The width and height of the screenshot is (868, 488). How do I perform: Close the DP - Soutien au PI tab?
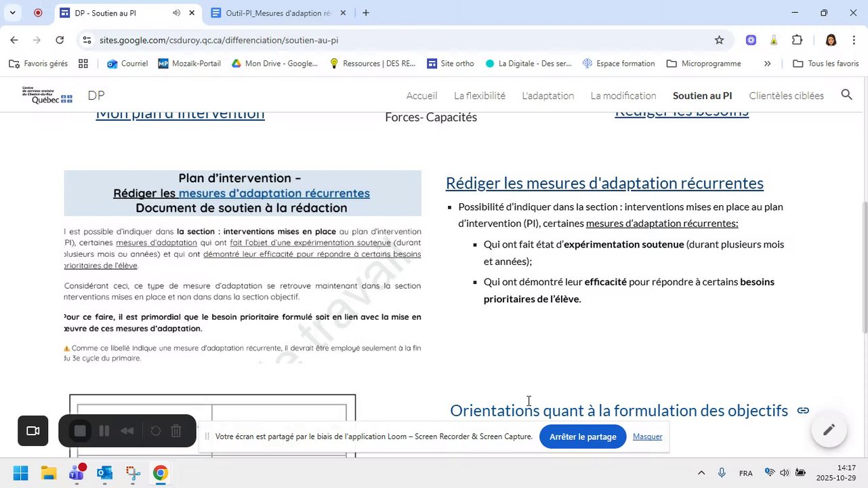coord(192,13)
